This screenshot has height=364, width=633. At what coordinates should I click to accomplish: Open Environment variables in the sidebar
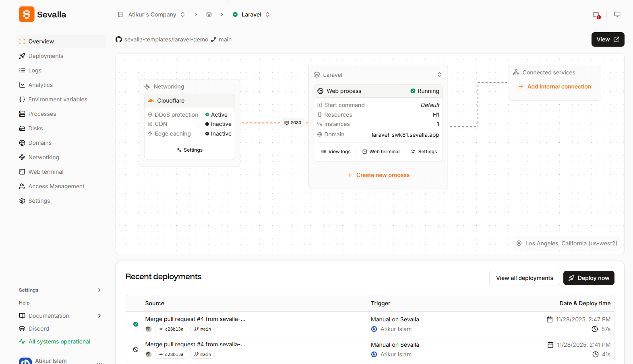[x=61, y=99]
